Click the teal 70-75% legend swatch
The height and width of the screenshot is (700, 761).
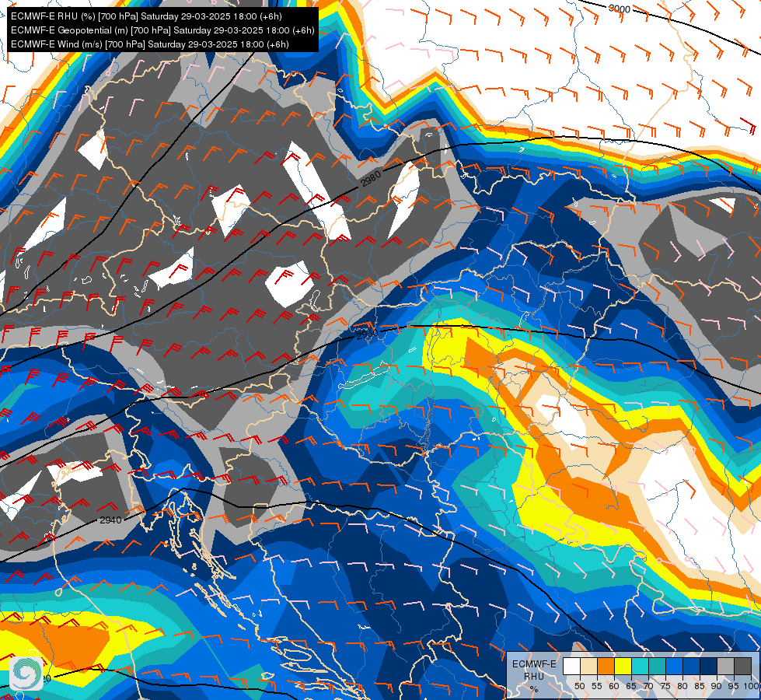[657, 666]
